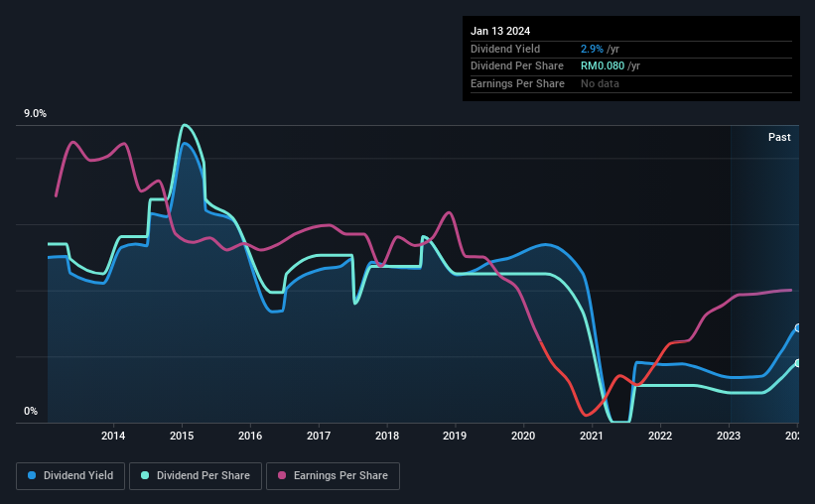
Task: Select the teal Dividend Per Share endpoint marker
Action: 798,363
